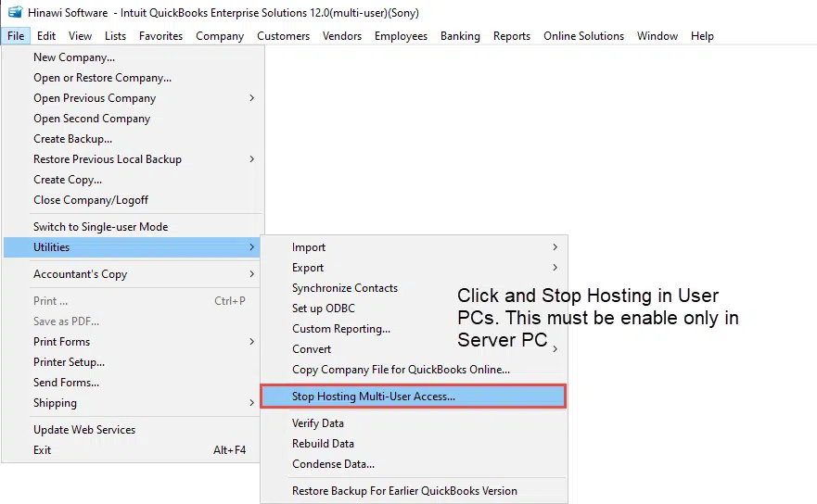The width and height of the screenshot is (817, 504).
Task: Expand the Shipping submenu
Action: [x=133, y=402]
